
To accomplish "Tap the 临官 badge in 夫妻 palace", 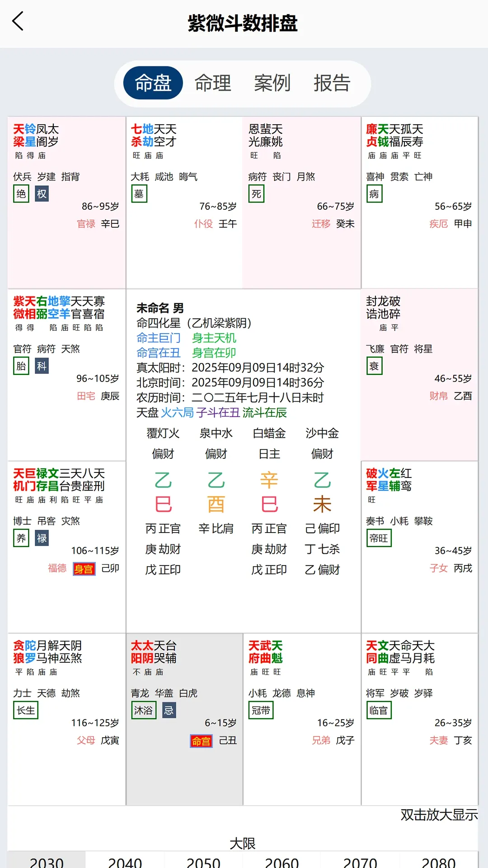I will [379, 711].
